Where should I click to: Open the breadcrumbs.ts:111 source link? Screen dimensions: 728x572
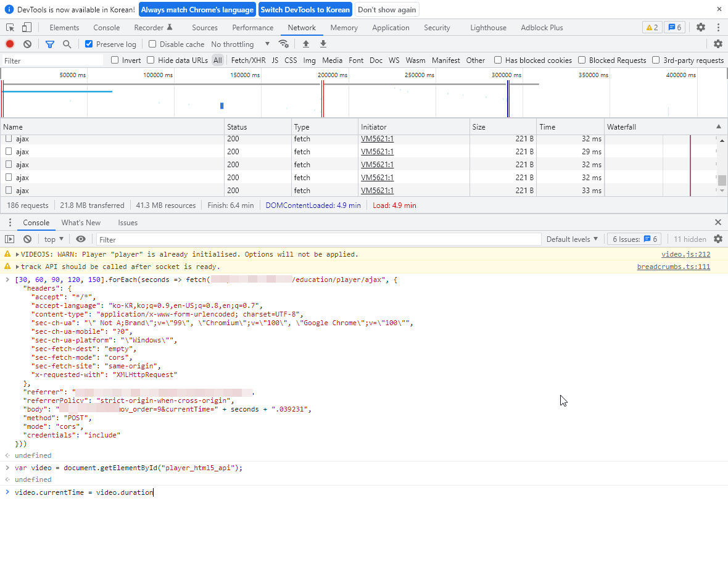673,267
